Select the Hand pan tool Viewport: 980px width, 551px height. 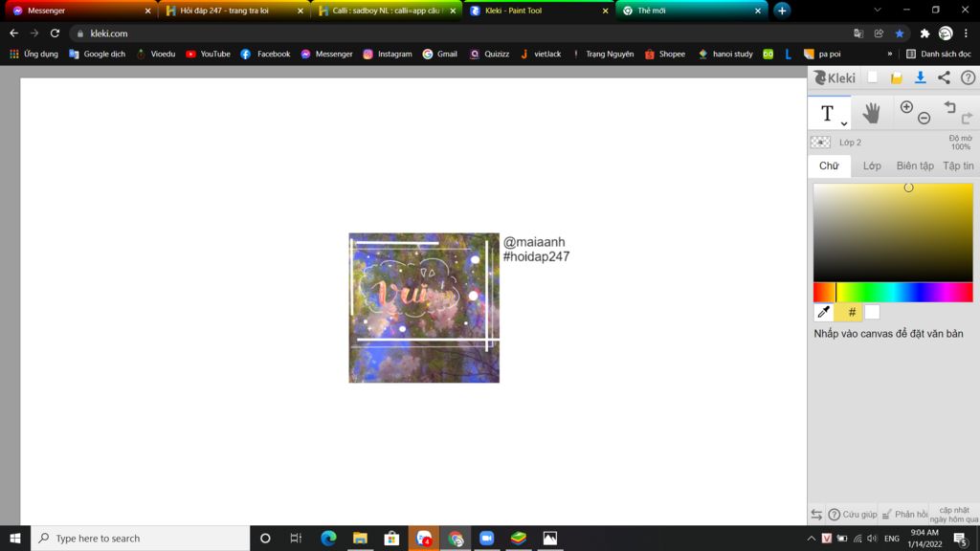871,113
